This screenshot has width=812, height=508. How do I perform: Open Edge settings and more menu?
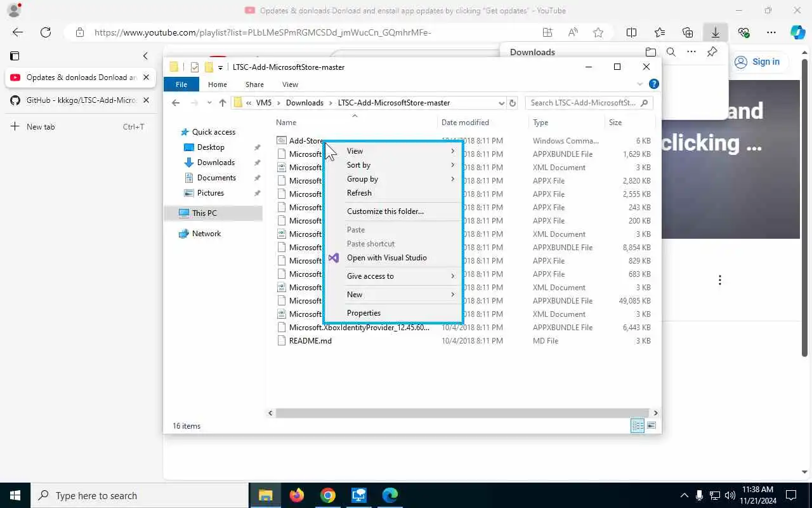pos(771,32)
